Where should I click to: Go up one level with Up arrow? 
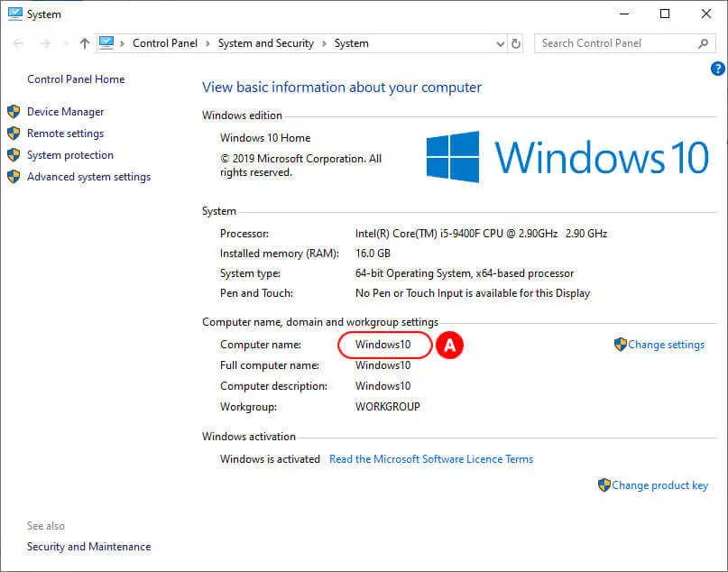click(x=85, y=43)
